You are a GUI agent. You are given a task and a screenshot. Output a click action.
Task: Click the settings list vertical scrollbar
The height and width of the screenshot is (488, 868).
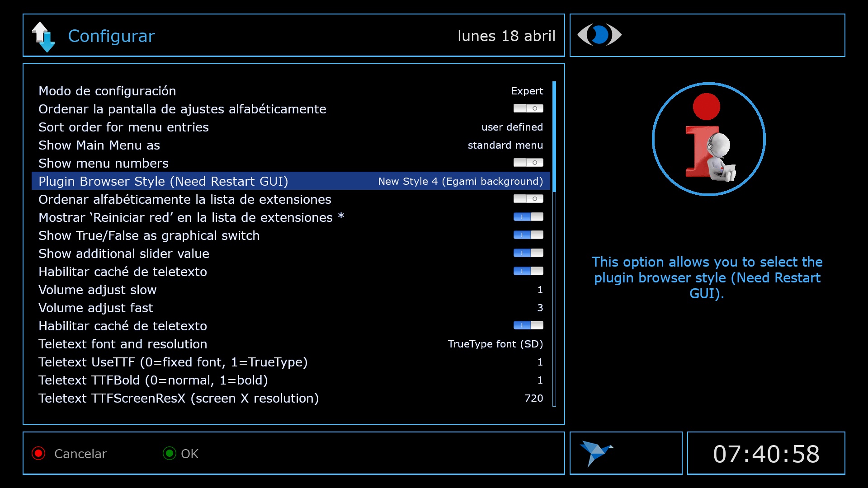click(x=554, y=244)
